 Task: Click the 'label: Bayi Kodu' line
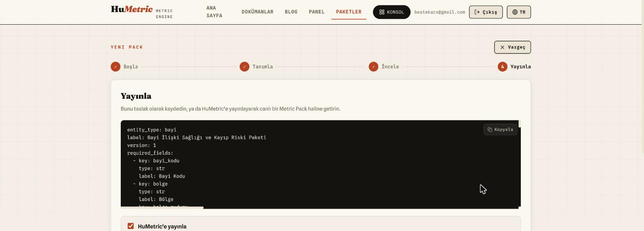162,176
